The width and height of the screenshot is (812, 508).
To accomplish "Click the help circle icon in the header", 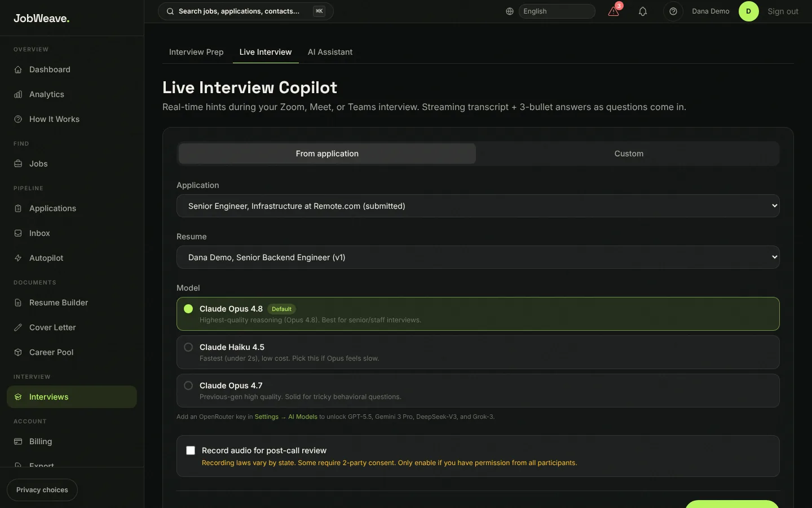I will pyautogui.click(x=673, y=11).
